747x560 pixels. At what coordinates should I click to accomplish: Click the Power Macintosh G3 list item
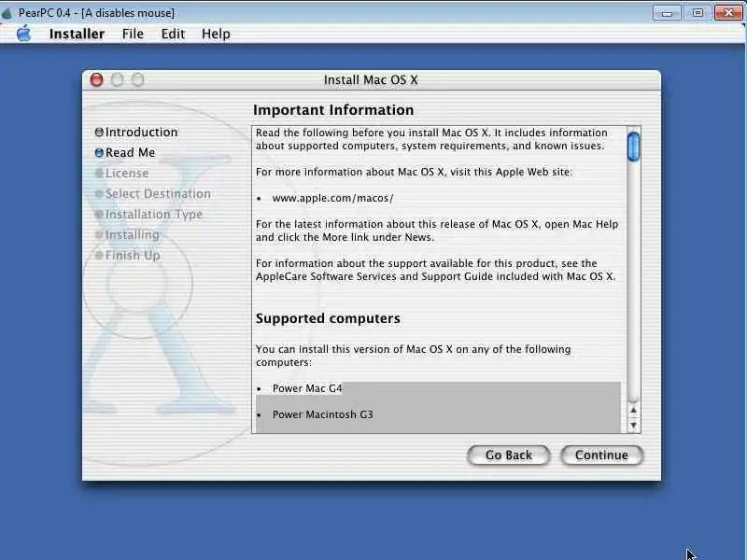coord(322,414)
